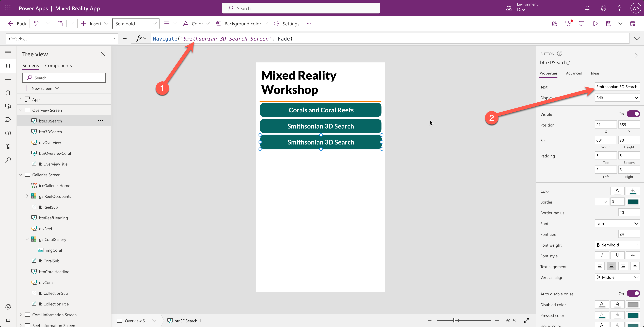This screenshot has width=644, height=327.
Task: Open the Insert plus icon in left rail
Action: [8, 80]
